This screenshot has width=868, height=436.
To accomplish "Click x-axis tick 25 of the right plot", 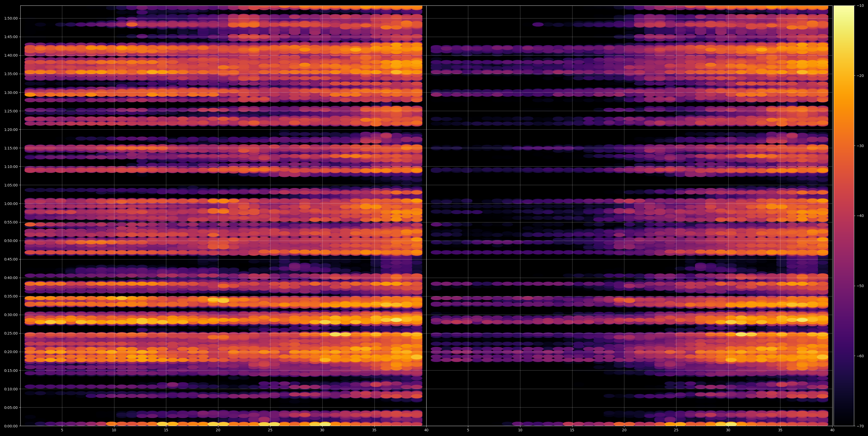I will [676, 430].
